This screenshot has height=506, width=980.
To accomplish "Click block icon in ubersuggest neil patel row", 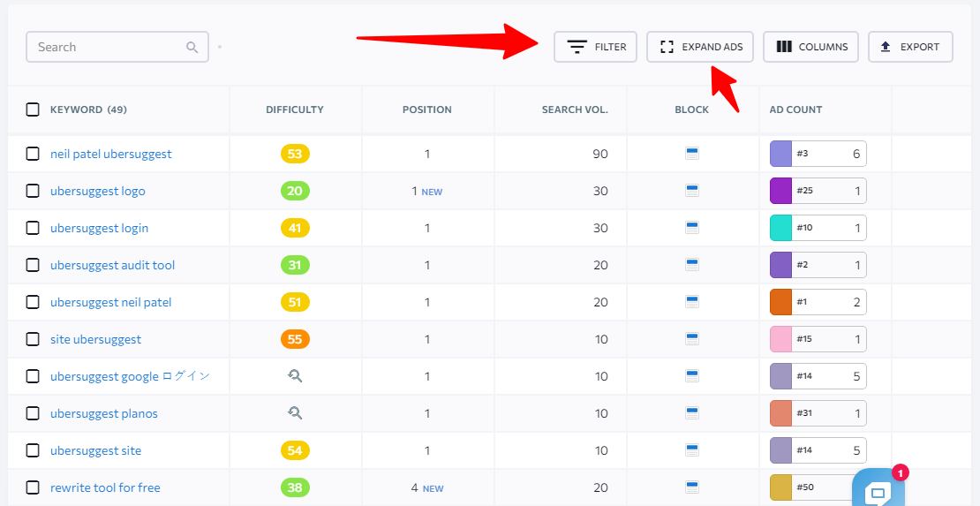I will click(692, 302).
